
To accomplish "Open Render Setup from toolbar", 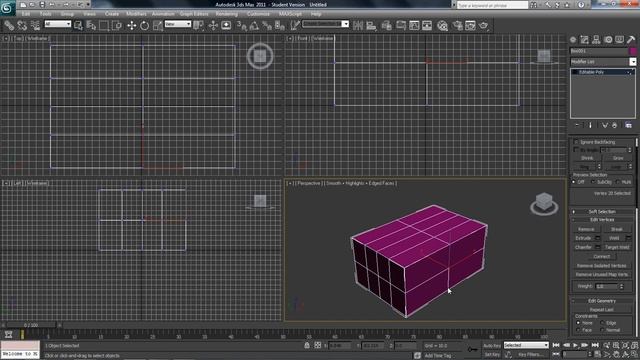I will tap(457, 26).
